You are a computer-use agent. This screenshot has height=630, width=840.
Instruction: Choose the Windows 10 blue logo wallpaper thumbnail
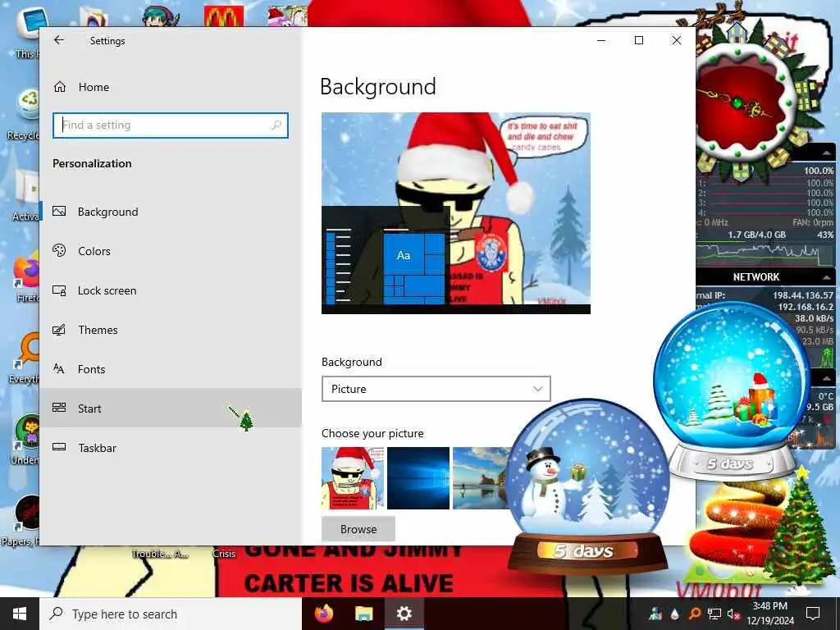[418, 478]
